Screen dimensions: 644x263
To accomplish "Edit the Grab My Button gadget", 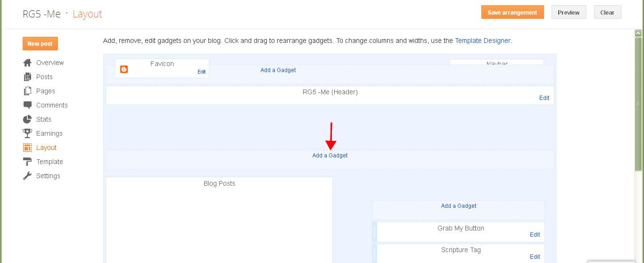I will pyautogui.click(x=535, y=235).
